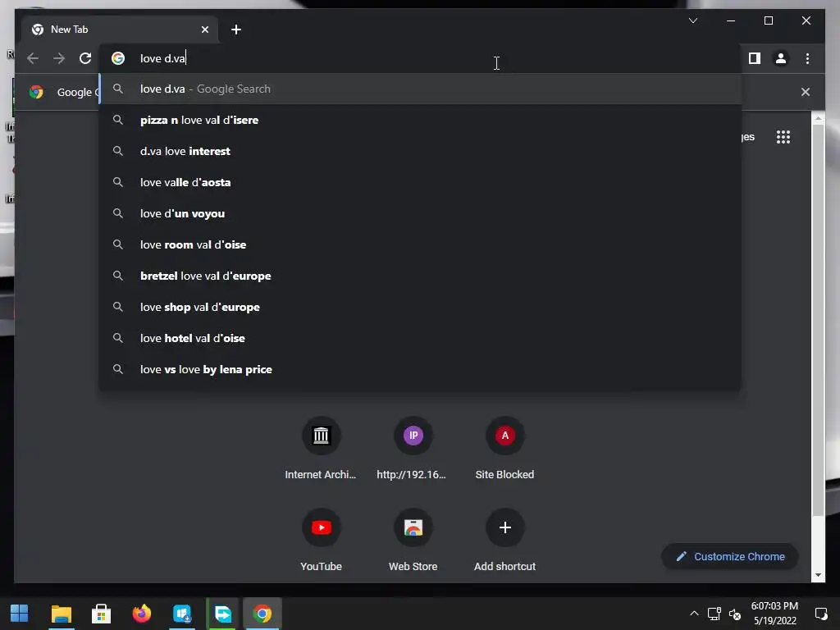Pick 'love vs love by lena price'
This screenshot has height=630, width=840.
pyautogui.click(x=421, y=369)
